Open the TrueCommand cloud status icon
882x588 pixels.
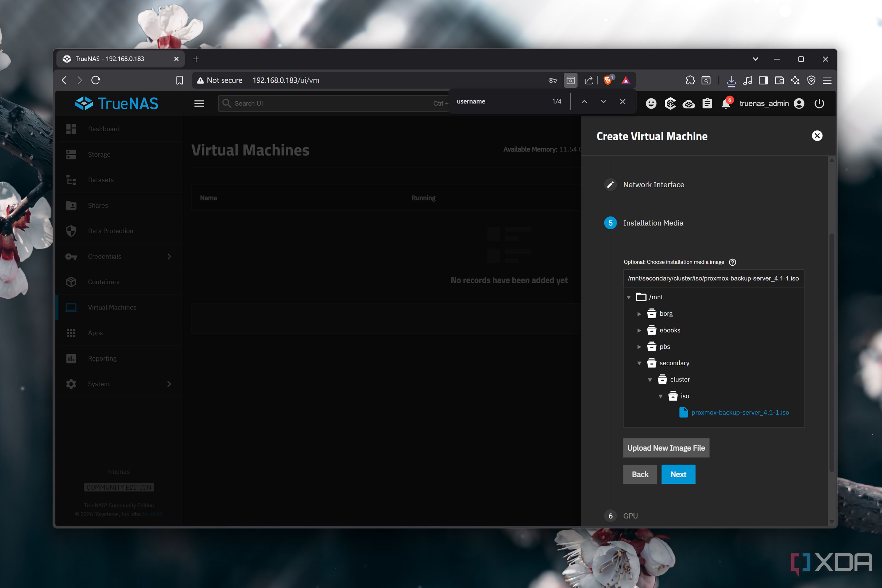point(688,103)
